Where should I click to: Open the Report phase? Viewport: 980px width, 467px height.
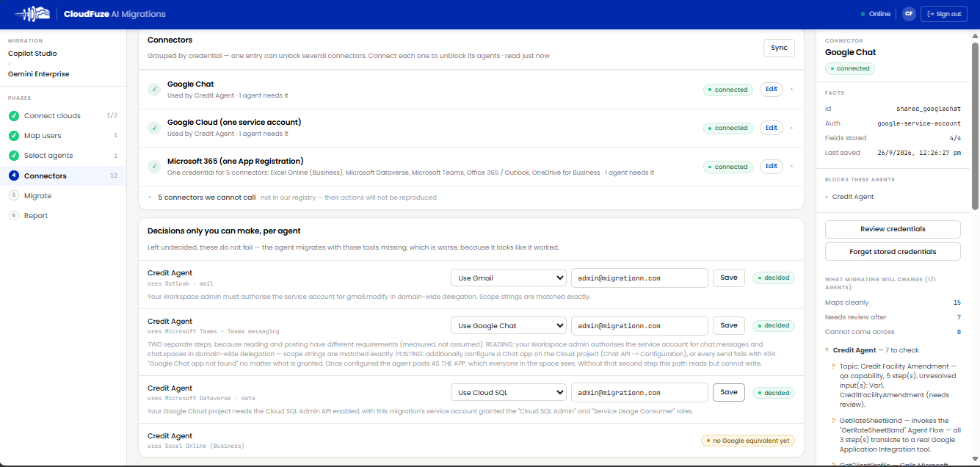(63, 216)
